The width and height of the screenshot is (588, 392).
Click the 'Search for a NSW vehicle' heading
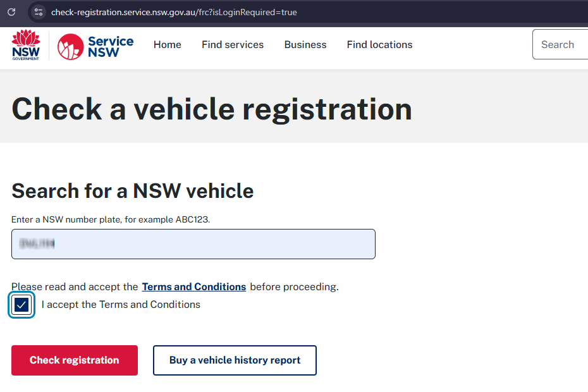pos(133,190)
